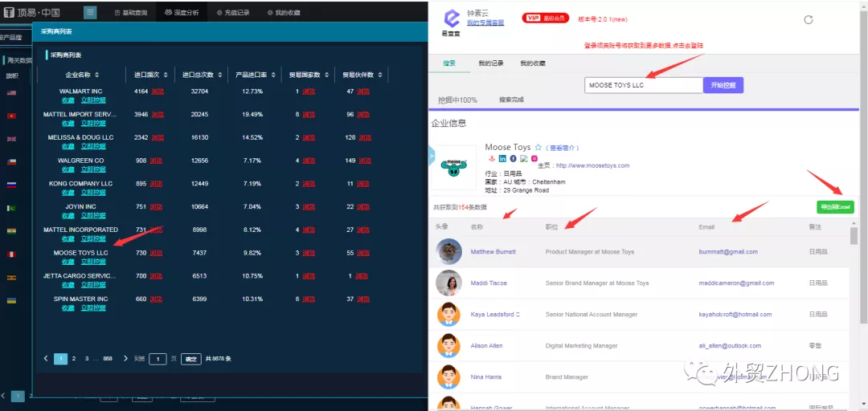The height and width of the screenshot is (411, 868).
Task: Open Maddi Tiscoe contact name
Action: (x=489, y=283)
